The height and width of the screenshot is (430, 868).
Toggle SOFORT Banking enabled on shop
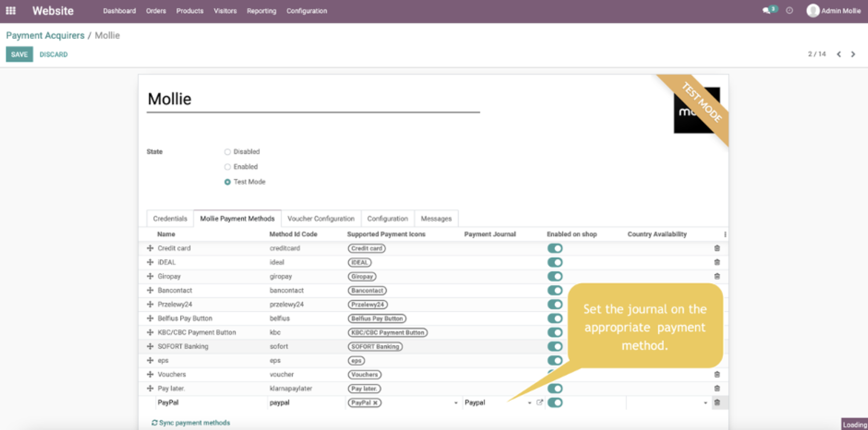555,346
